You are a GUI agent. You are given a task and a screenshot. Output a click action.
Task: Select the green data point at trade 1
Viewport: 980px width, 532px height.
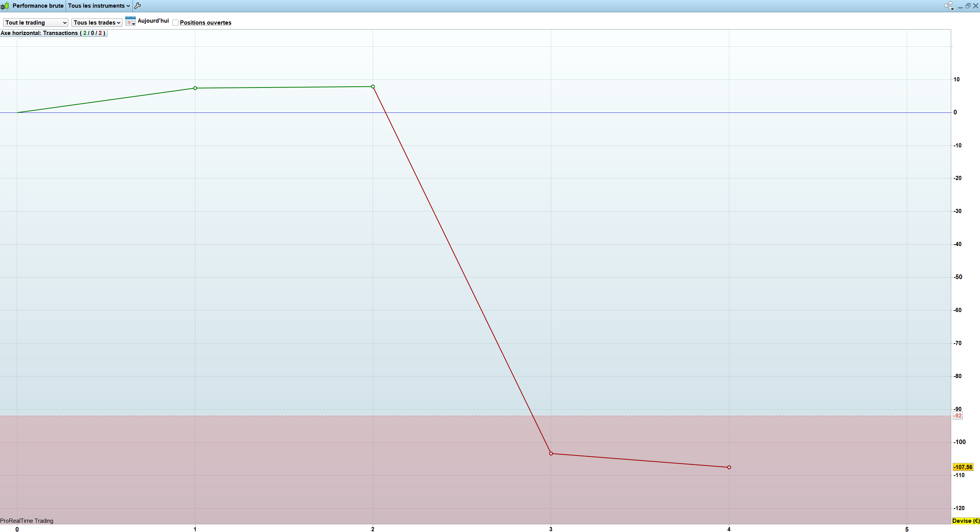[x=195, y=88]
